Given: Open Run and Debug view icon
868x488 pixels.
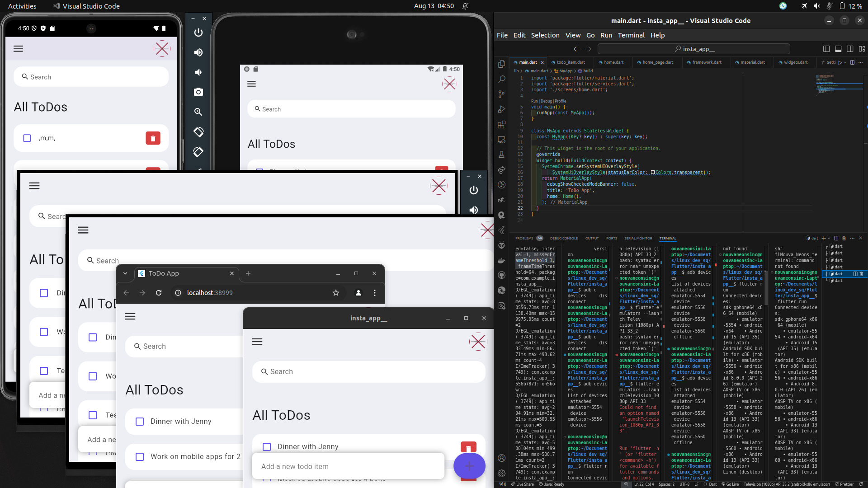Looking at the screenshot, I should [501, 109].
